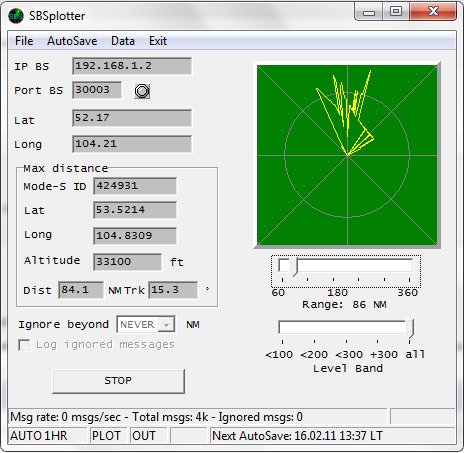Click the SBSplotter app icon in title bar
This screenshot has width=464, height=453.
[x=16, y=16]
